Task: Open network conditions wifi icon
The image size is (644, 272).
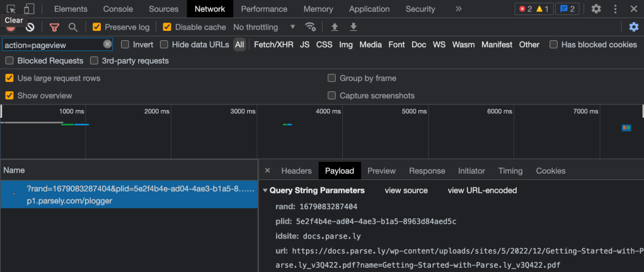Action: (310, 27)
